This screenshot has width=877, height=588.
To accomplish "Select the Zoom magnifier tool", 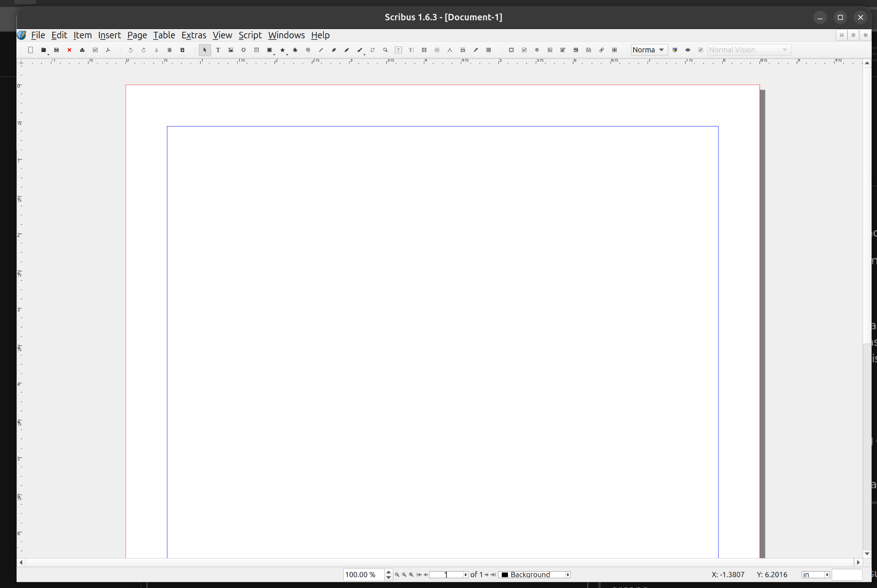I will 385,50.
